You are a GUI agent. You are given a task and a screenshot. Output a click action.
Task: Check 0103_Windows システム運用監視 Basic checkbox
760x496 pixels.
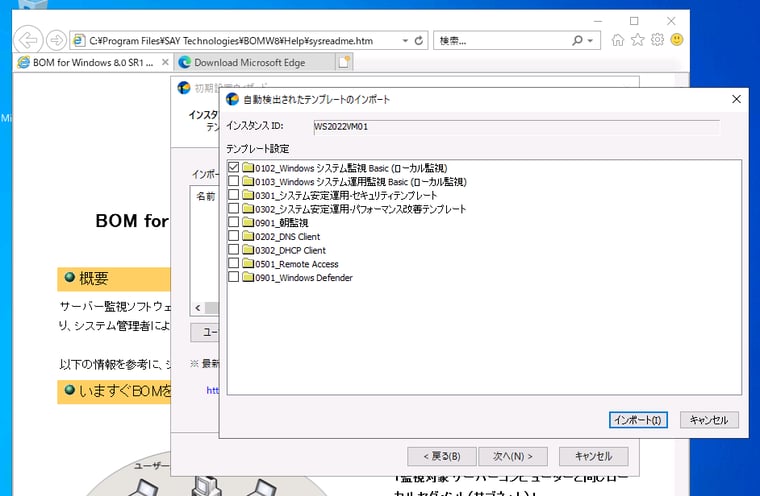(x=233, y=181)
